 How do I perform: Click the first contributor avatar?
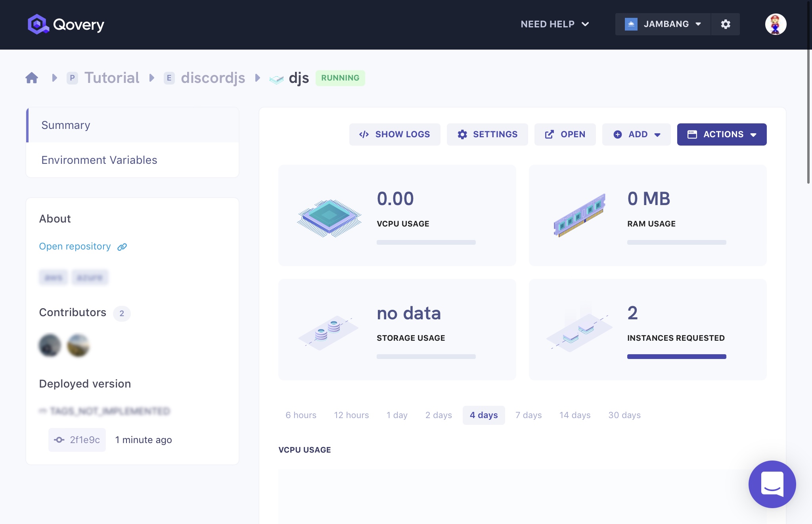[50, 345]
